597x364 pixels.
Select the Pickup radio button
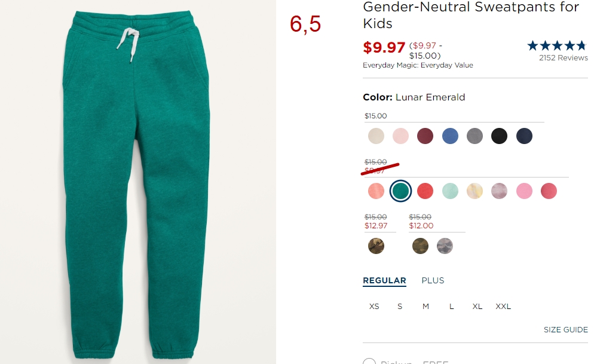pos(369,362)
